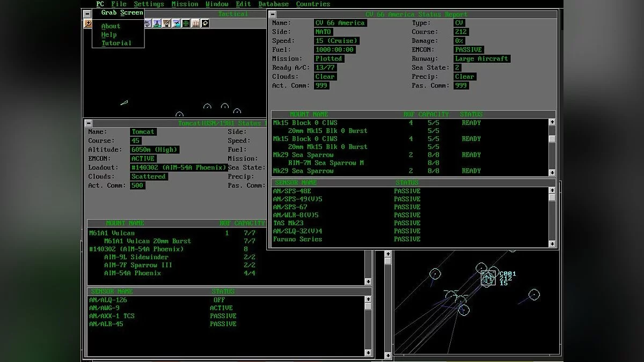Click the Side value NATO
Viewport: 644px width, 362px height.
324,32
